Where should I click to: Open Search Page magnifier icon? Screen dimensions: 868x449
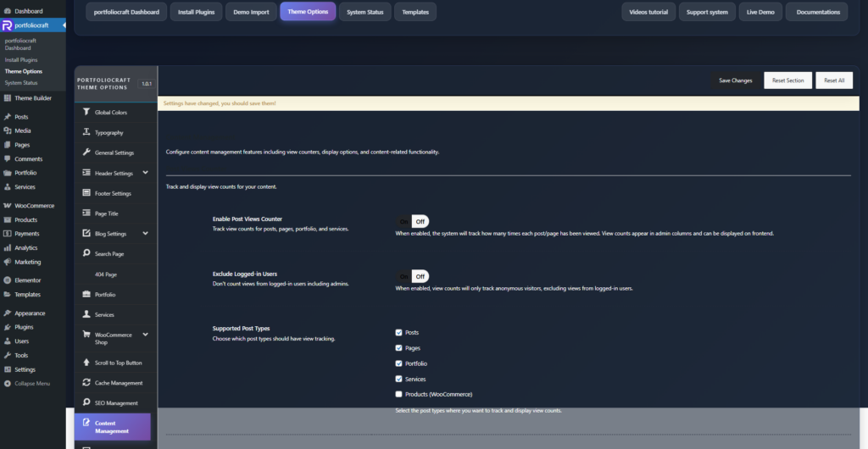pos(86,253)
